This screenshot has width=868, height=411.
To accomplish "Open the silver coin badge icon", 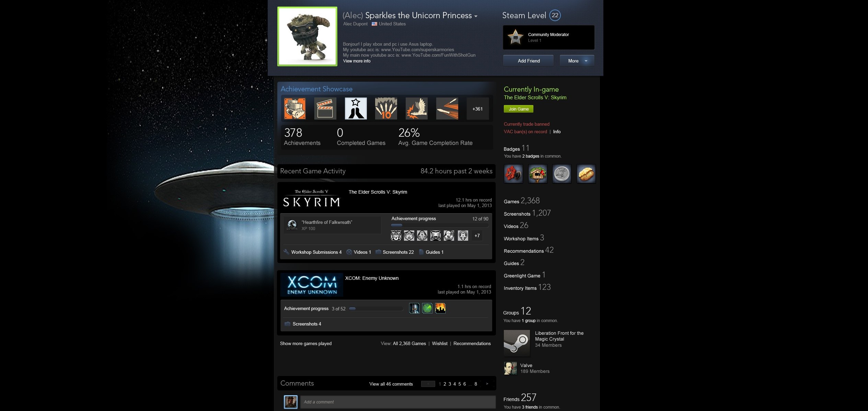I will (x=562, y=174).
